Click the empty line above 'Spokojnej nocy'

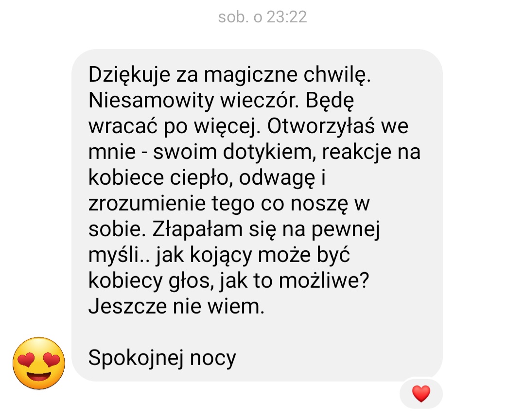click(x=257, y=332)
